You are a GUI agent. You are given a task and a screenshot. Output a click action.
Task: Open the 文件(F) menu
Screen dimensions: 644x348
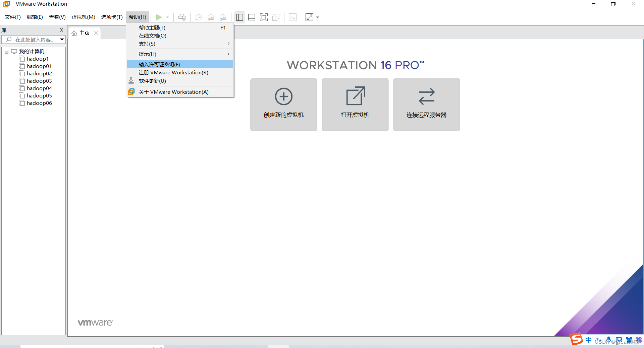(x=13, y=17)
